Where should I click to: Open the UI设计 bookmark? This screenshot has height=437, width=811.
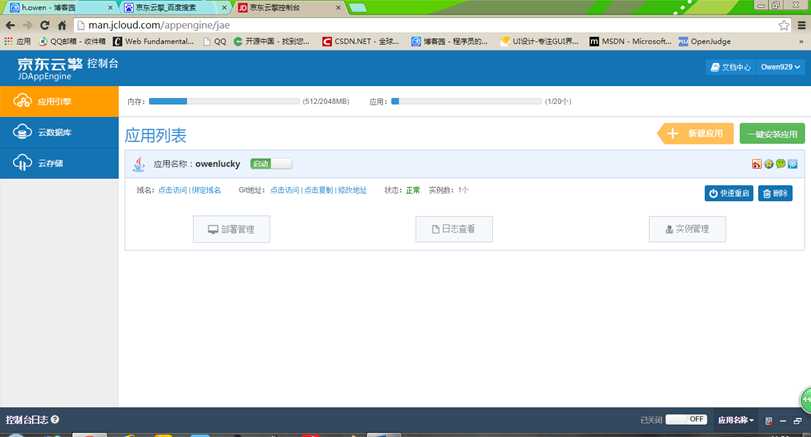(539, 41)
